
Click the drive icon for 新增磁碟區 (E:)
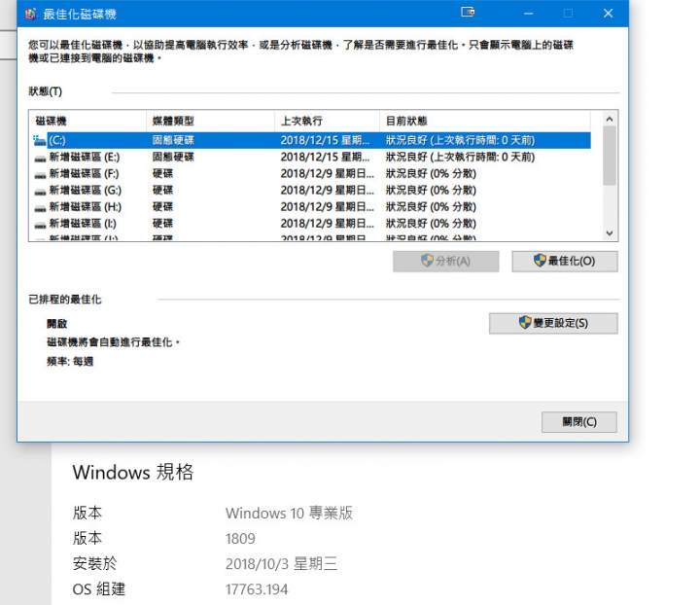tap(40, 158)
